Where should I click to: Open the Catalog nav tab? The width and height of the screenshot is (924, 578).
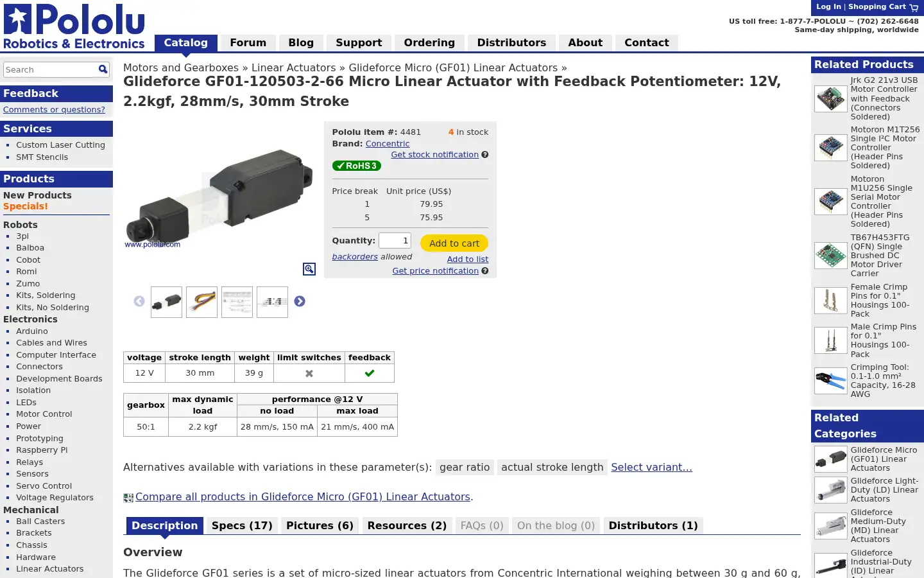pyautogui.click(x=186, y=42)
